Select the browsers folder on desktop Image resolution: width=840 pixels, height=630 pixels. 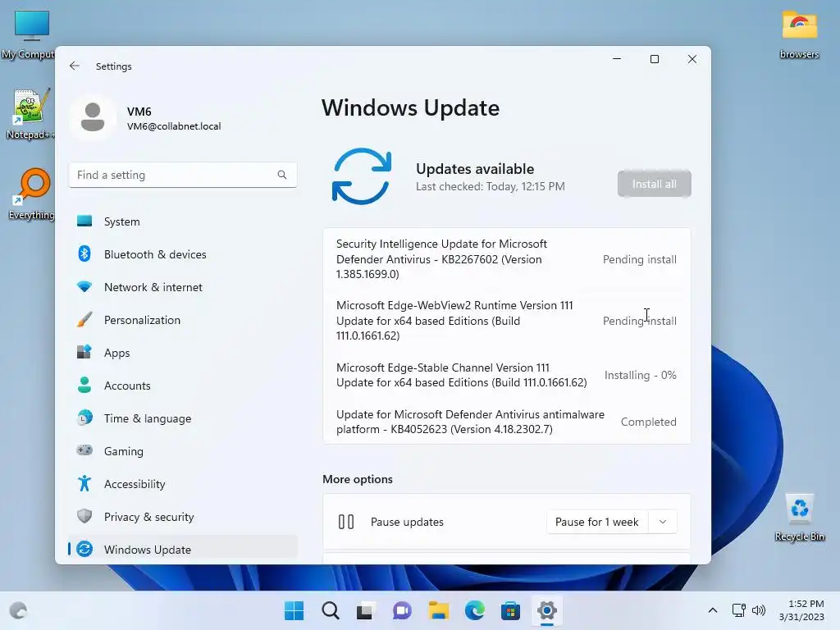click(799, 34)
